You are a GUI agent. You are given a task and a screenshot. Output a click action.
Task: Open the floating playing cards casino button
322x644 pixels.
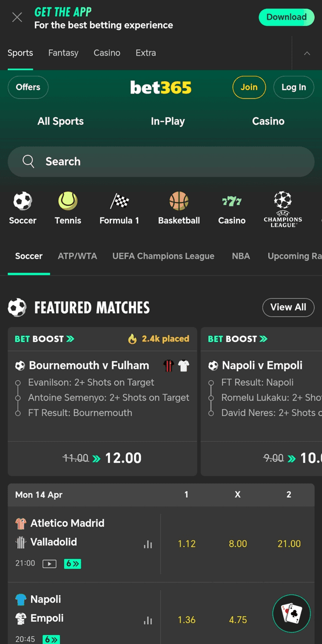pos(291,613)
